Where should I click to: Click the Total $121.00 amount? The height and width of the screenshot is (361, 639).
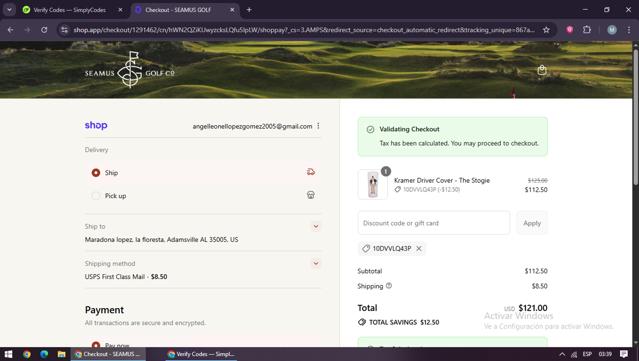(x=533, y=308)
